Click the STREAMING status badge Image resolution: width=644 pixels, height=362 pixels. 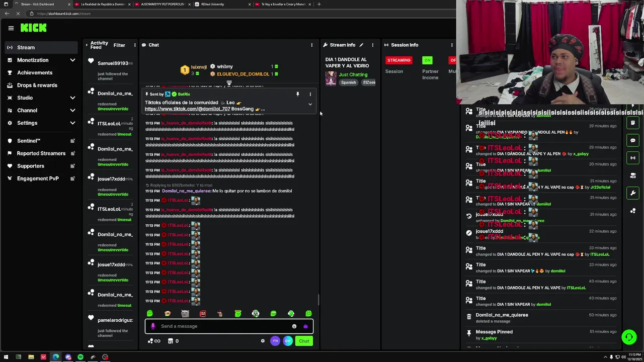[398, 60]
